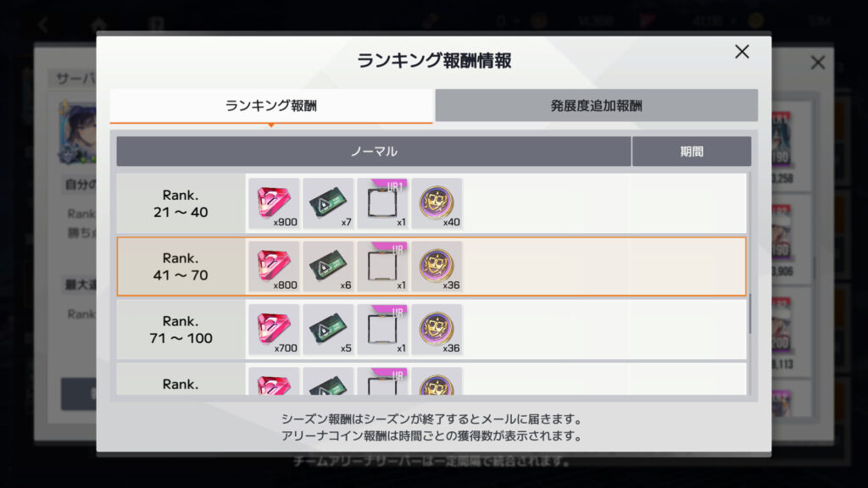Click the arena coin in Rank 41～70 row

[x=437, y=266]
